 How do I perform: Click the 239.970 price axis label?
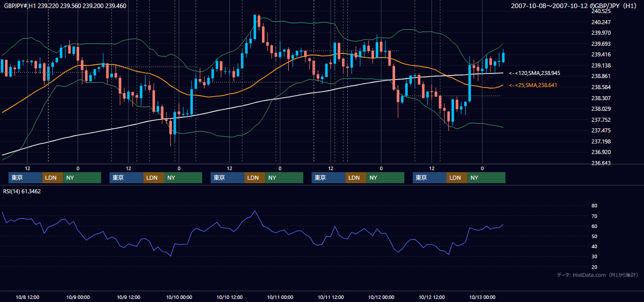pos(601,33)
